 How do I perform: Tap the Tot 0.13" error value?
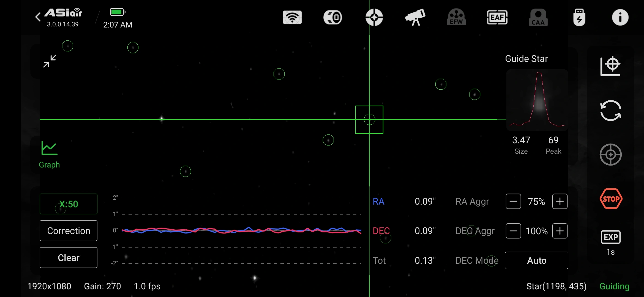point(425,260)
